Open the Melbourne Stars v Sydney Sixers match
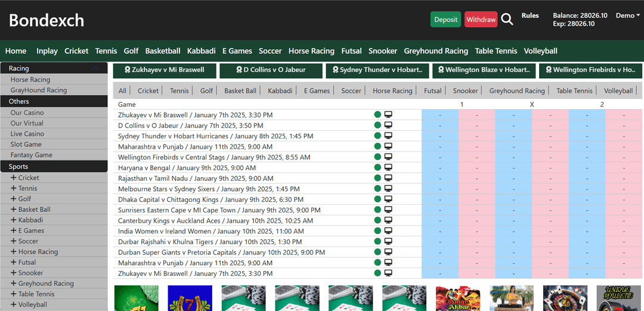Viewport: 644px width, 311px height. tap(209, 189)
